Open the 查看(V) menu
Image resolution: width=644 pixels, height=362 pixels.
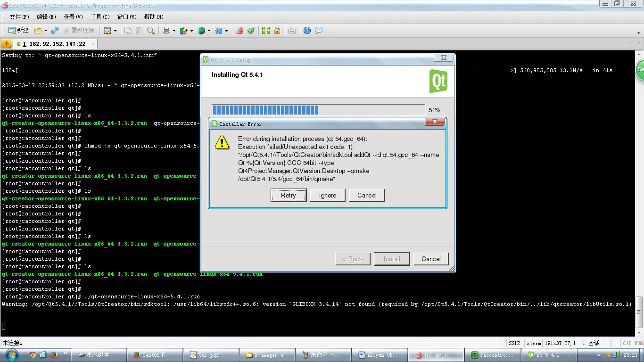(x=73, y=17)
